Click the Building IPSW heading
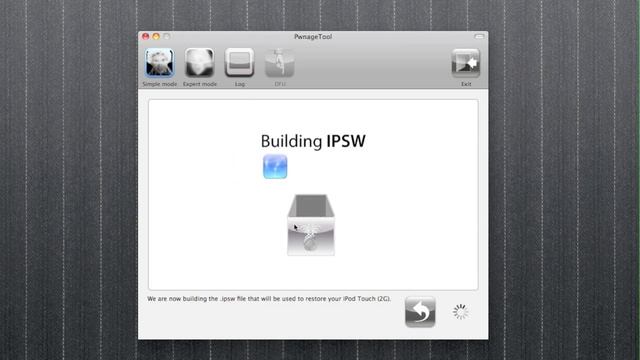This screenshot has width=640, height=360. (313, 141)
